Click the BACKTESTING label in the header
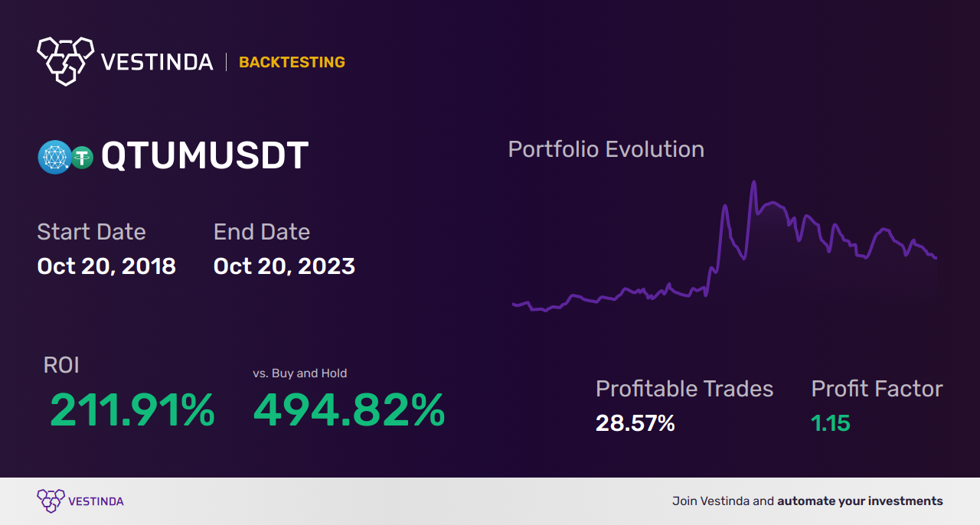The height and width of the screenshot is (525, 980). [x=292, y=63]
